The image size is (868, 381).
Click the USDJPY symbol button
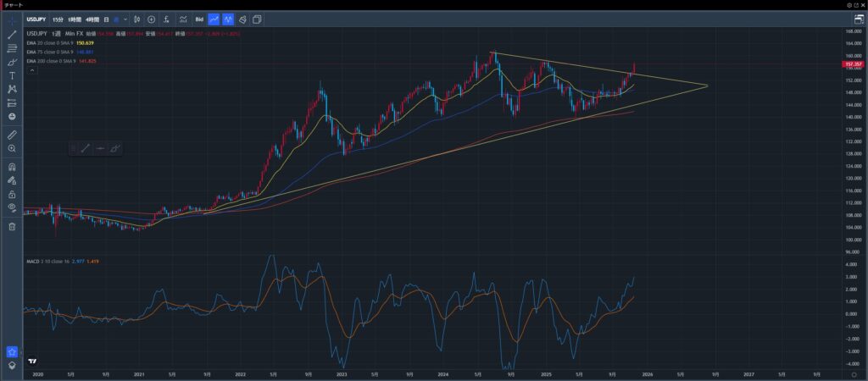coord(36,19)
